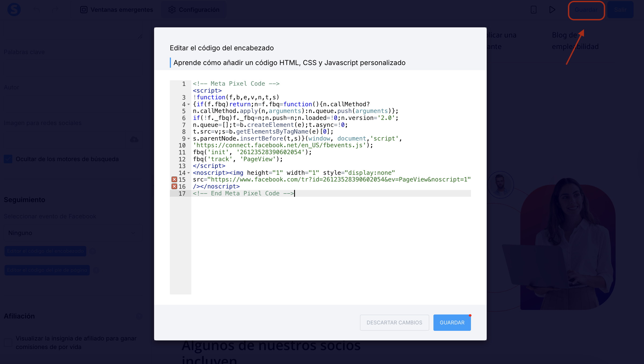644x364 pixels.
Task: Click code line 11 in editor
Action: click(x=252, y=152)
